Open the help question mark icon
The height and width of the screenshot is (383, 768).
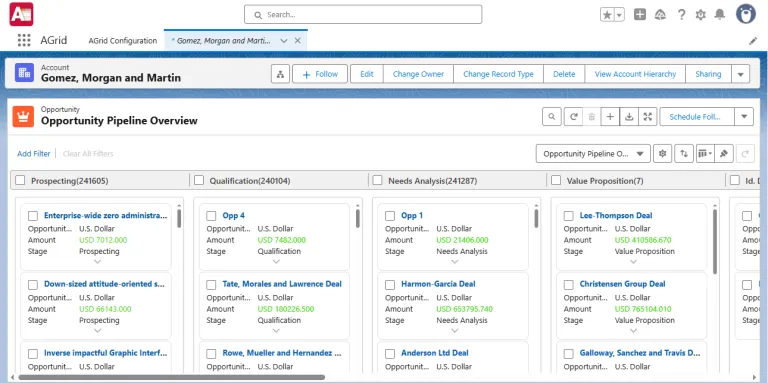[x=681, y=15]
